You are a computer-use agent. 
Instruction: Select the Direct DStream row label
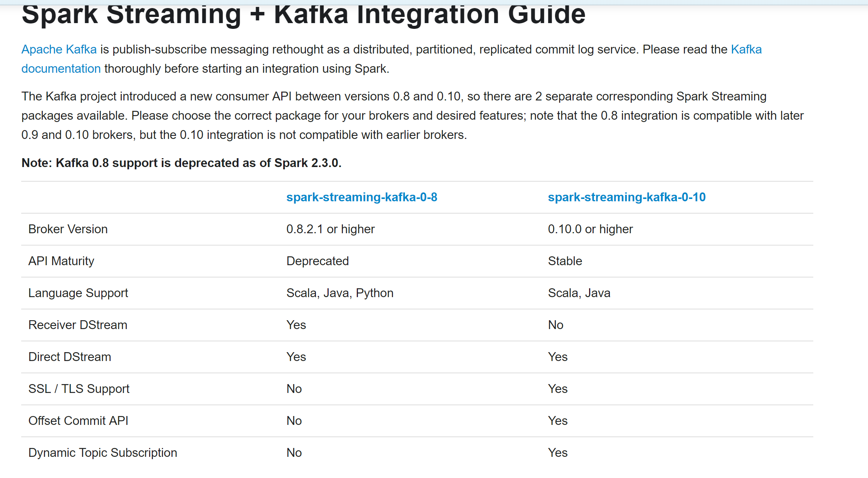click(70, 357)
